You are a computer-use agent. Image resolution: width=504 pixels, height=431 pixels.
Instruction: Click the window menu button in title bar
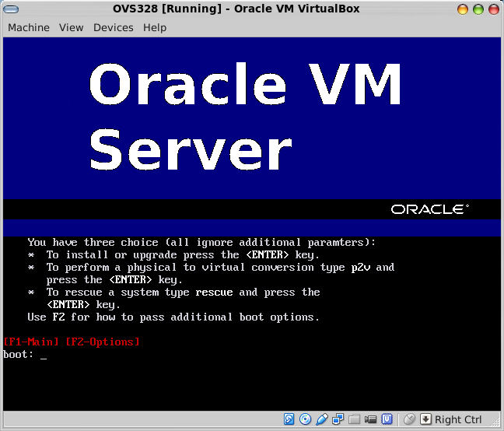coord(11,9)
